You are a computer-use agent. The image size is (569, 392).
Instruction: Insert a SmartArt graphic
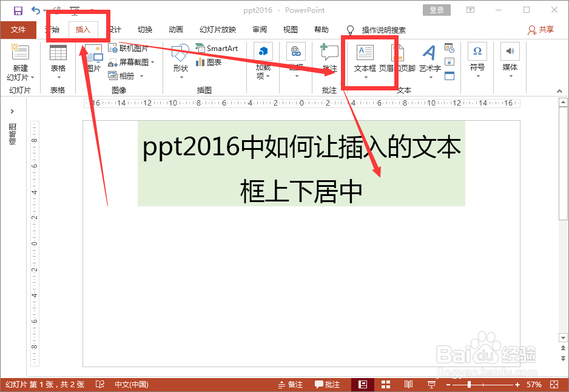(217, 49)
